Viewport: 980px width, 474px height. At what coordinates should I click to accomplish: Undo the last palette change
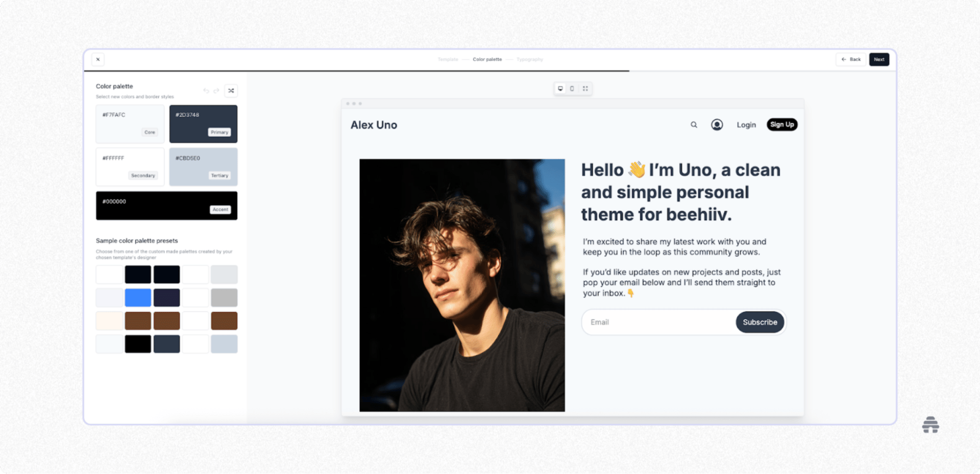(206, 90)
